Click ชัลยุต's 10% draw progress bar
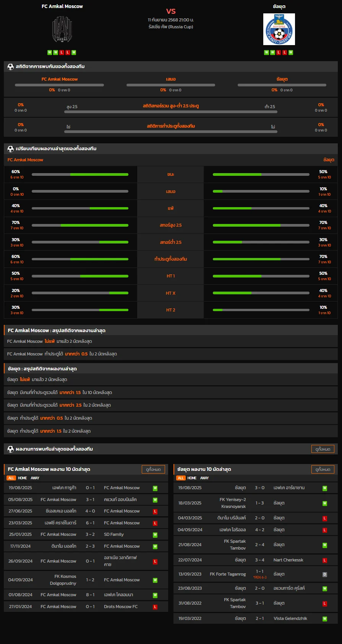The height and width of the screenshot is (644, 342). 261,191
